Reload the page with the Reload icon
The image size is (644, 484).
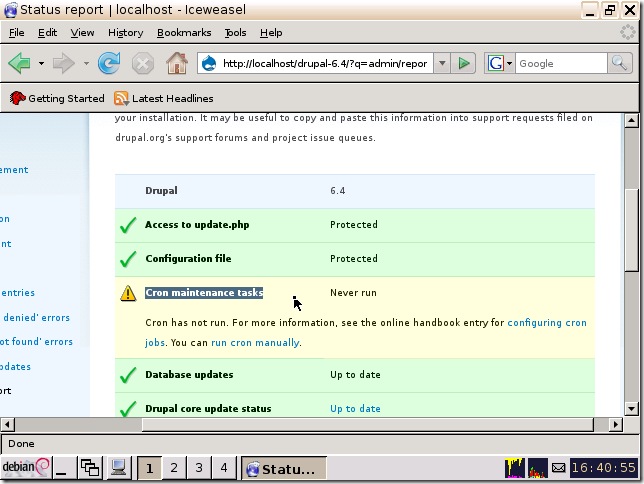pos(109,63)
